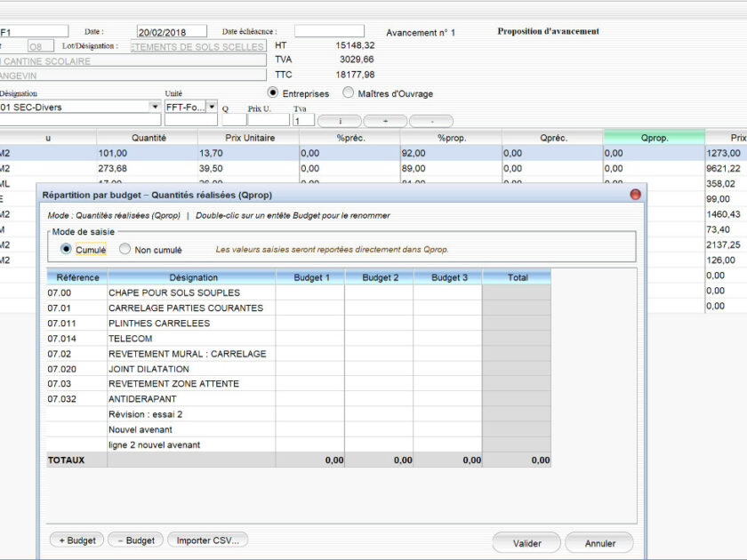Click the '2137,25' price cell
The height and width of the screenshot is (560, 747).
coord(726,244)
